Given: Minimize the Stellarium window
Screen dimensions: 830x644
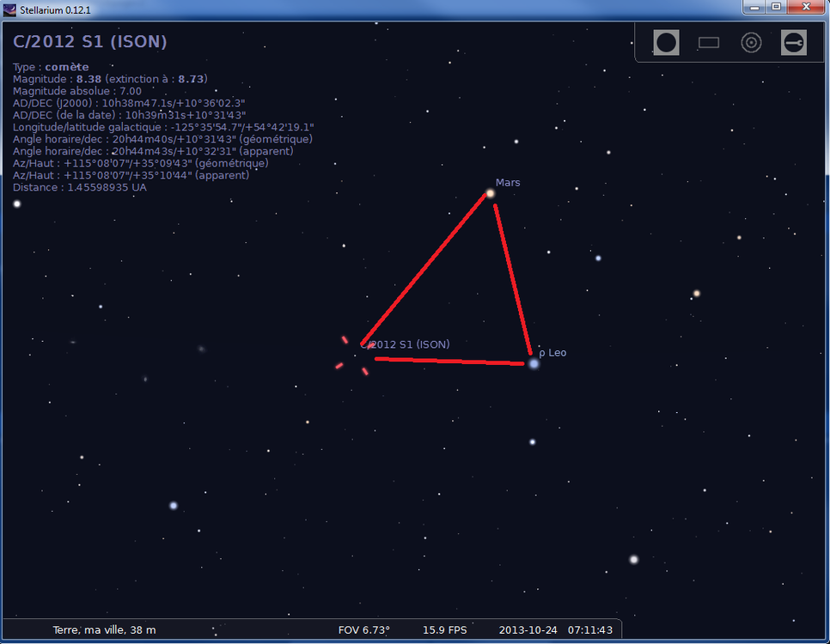Looking at the screenshot, I should point(754,8).
